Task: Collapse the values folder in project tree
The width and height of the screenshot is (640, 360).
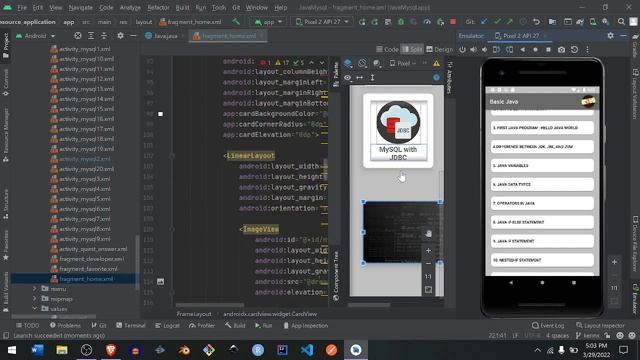Action: click(35, 309)
